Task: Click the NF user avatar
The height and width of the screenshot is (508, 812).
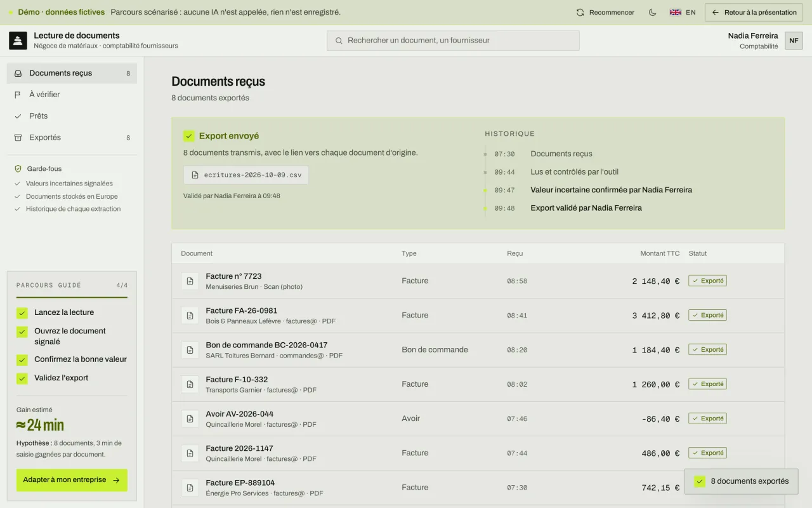Action: [x=794, y=41]
